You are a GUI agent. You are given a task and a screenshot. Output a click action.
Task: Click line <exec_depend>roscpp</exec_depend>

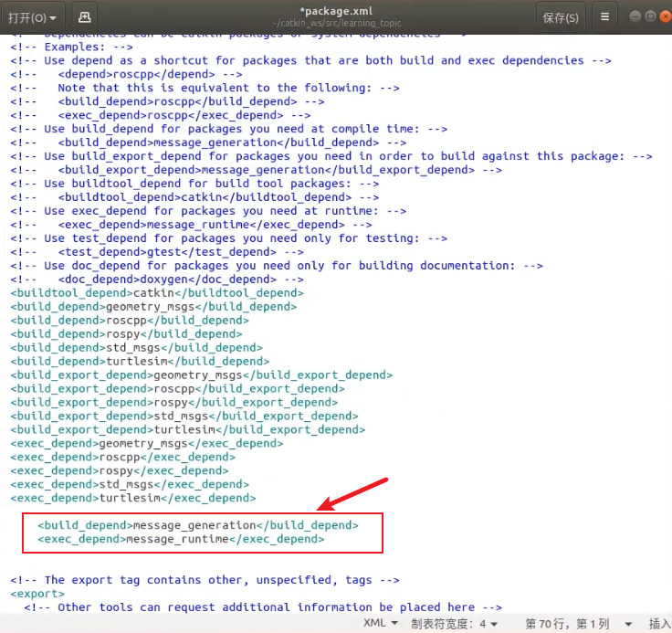(x=122, y=458)
